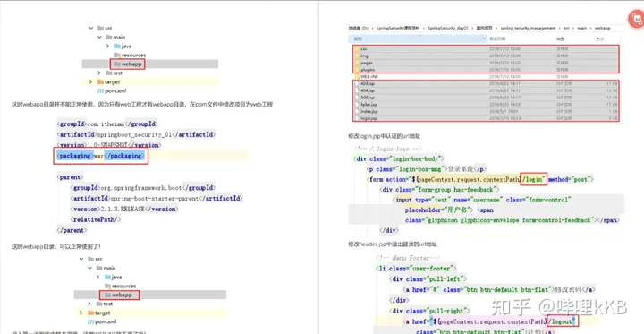Click SpringSecurity_day01 in the explorer breadcrumb
This screenshot has width=644, height=334.
coord(448,28)
